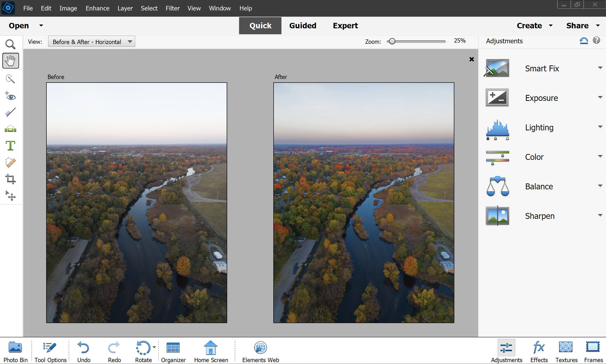Activate the Text tool
Image resolution: width=606 pixels, height=364 pixels.
[x=10, y=146]
